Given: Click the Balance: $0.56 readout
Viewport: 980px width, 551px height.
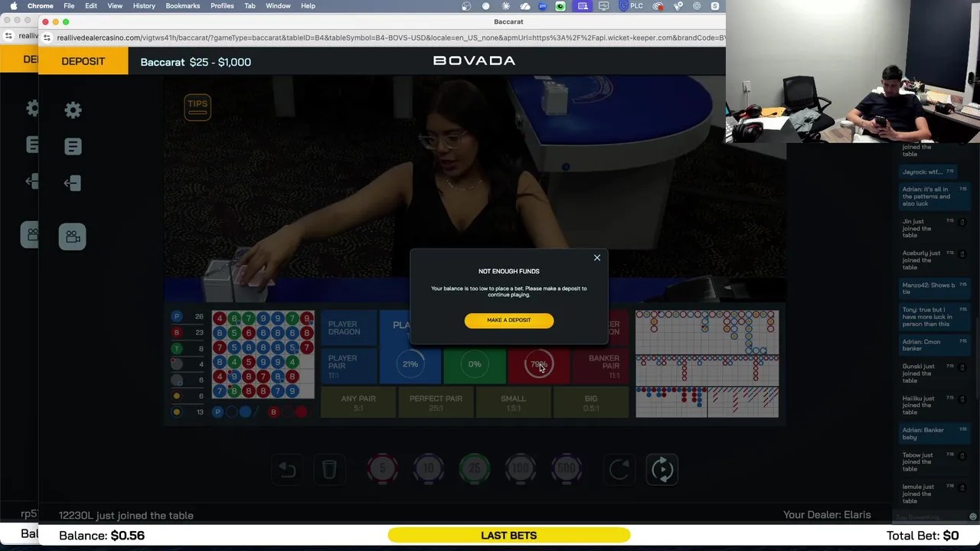Looking at the screenshot, I should pyautogui.click(x=102, y=536).
